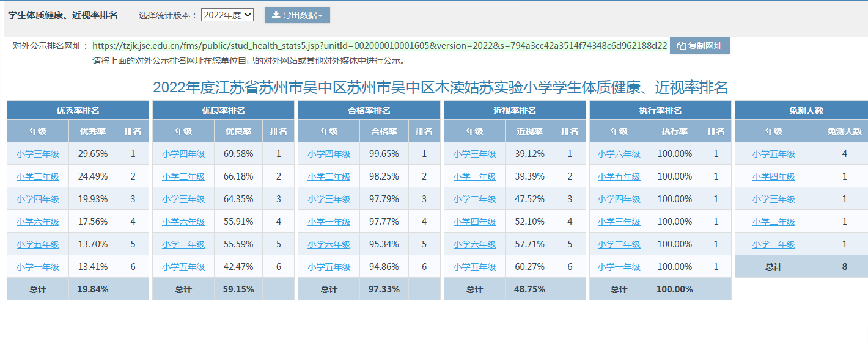
Task: Open 小学三年级 in 执行率排名 table
Action: pos(619,222)
